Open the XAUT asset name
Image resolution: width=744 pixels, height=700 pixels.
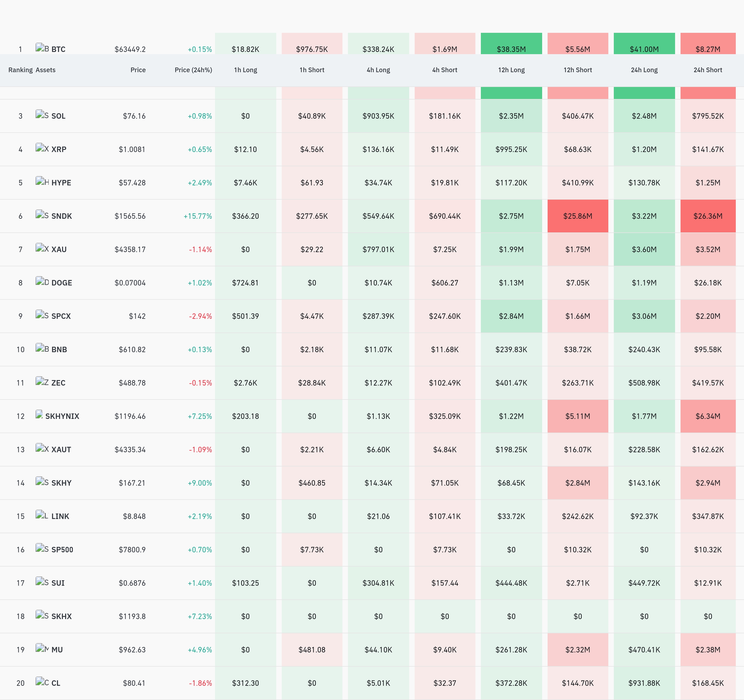[61, 449]
